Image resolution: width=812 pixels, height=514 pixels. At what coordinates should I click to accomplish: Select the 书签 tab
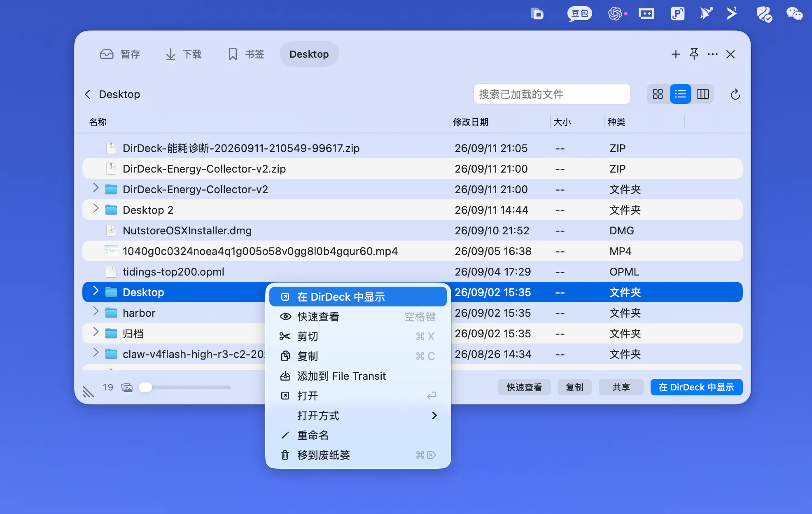[x=246, y=54]
